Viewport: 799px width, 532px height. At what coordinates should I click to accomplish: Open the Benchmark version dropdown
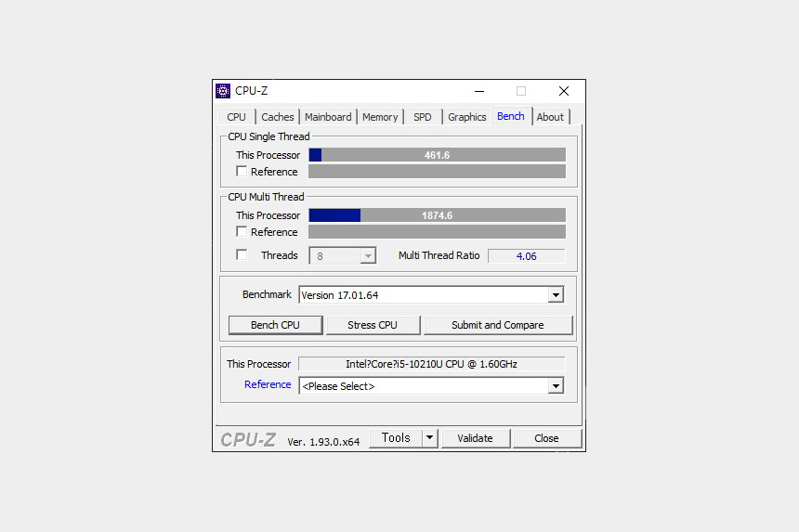tap(556, 294)
